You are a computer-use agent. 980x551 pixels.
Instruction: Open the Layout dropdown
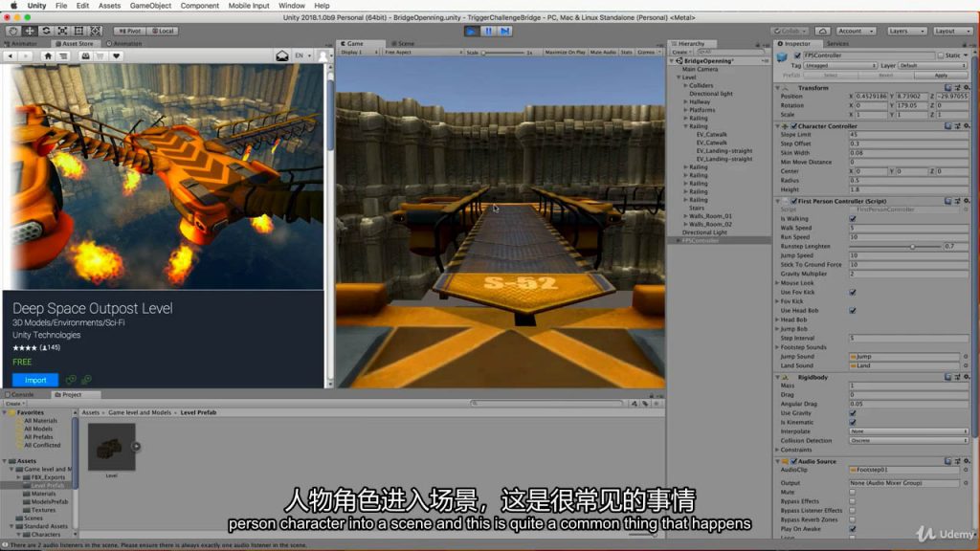tap(952, 31)
